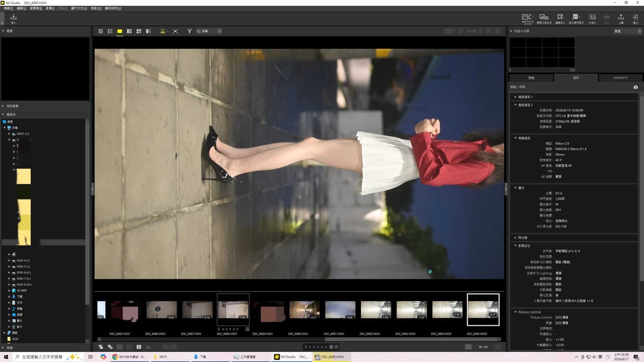Viewport: 644px width, 362px height.
Task: Switch to thumbnail grid view
Action: (101, 31)
